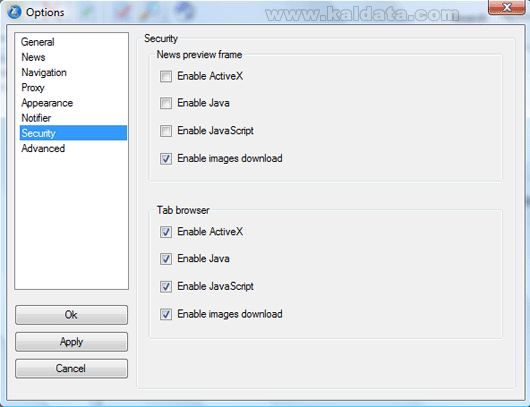The width and height of the screenshot is (530, 407).
Task: Disable ActiveX under Tab browser
Action: point(166,232)
